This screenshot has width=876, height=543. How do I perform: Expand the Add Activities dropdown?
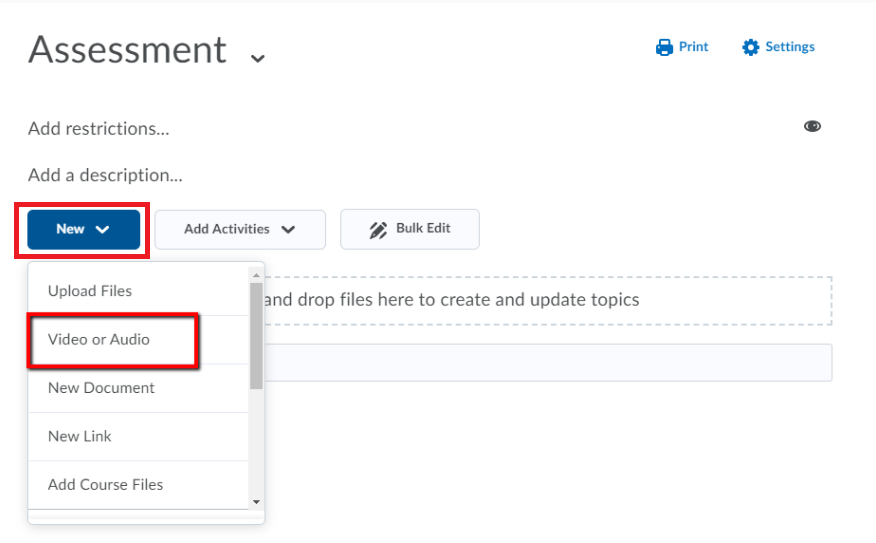tap(240, 230)
